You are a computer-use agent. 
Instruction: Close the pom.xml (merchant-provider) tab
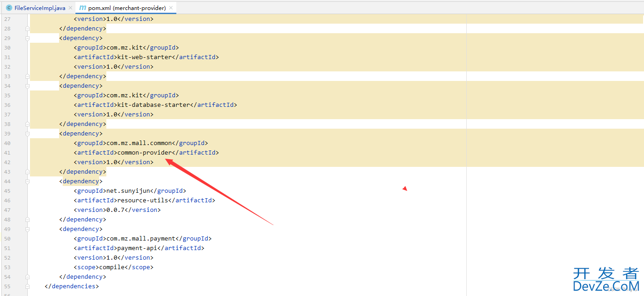pos(171,8)
